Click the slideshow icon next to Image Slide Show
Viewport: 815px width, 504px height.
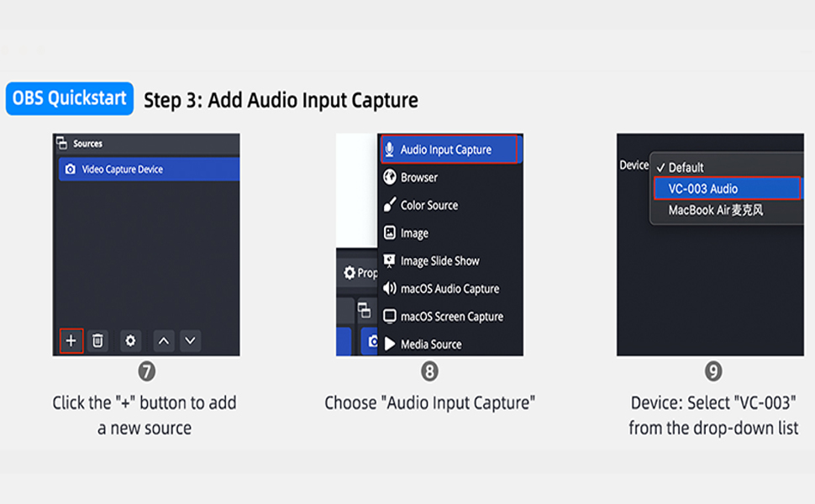tap(389, 260)
